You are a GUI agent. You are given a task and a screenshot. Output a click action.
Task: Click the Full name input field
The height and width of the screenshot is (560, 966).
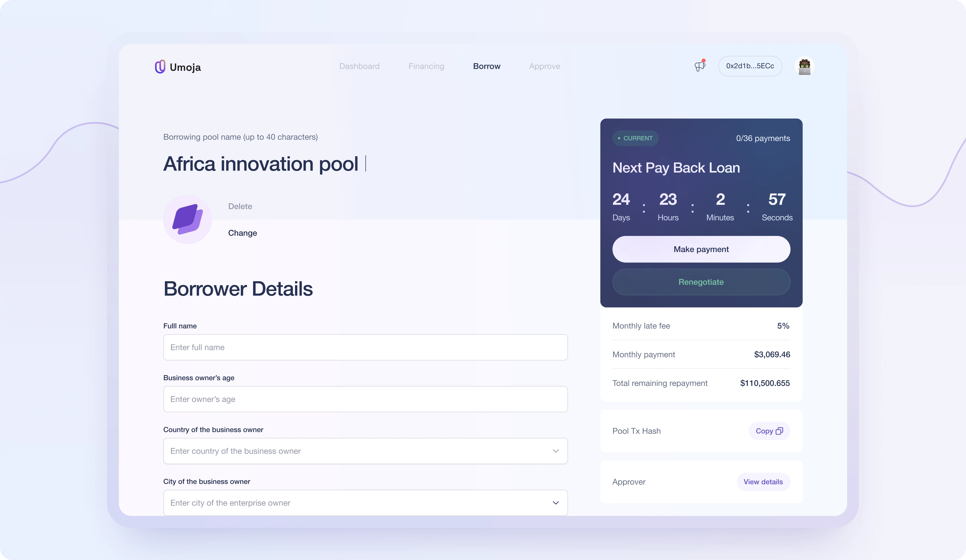tap(366, 347)
